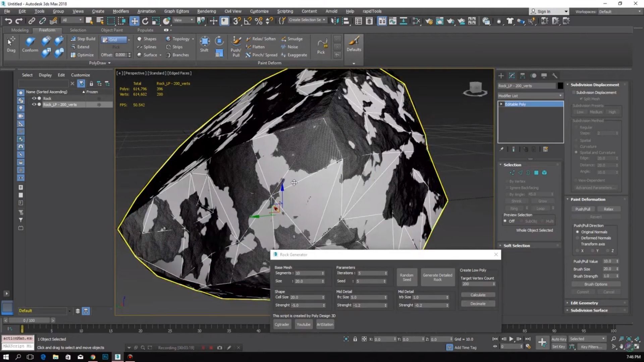Image resolution: width=644 pixels, height=362 pixels.
Task: Enable Polygon sub-object selection icon
Action: [536, 173]
